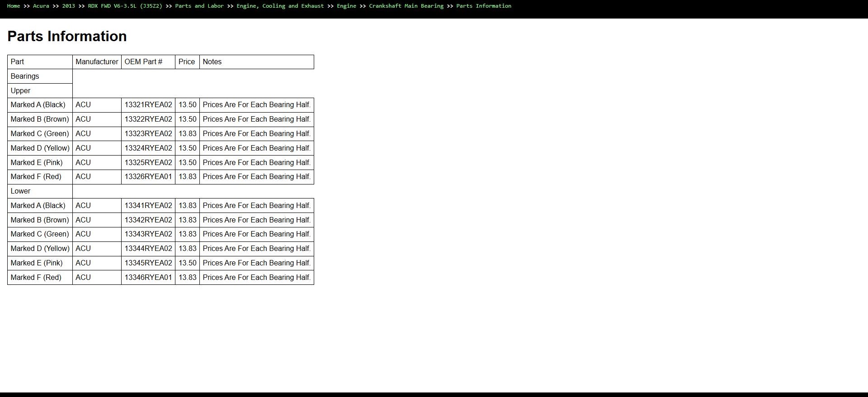Click Marked C (Green) in 13343RYEA02 row
Screen dimensions: 868x397
40,234
